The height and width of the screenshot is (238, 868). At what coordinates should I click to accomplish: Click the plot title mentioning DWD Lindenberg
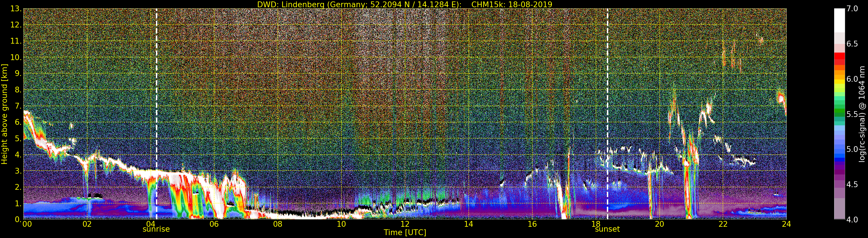point(405,4)
